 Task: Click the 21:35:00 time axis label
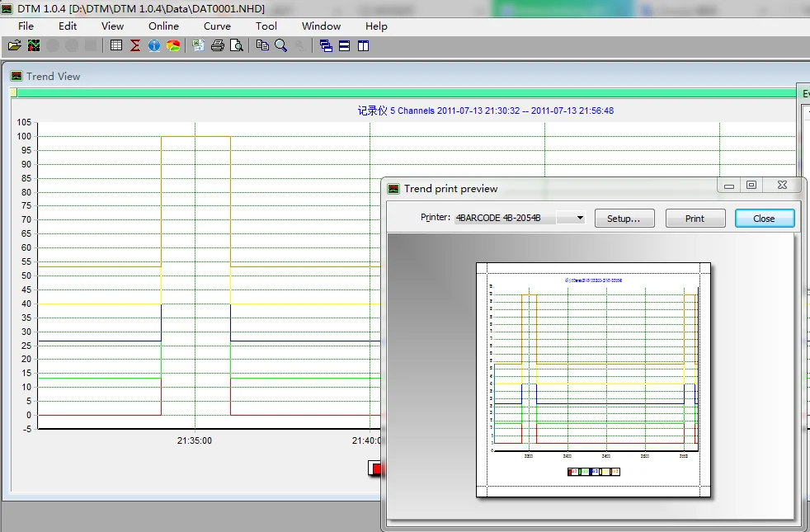[194, 440]
